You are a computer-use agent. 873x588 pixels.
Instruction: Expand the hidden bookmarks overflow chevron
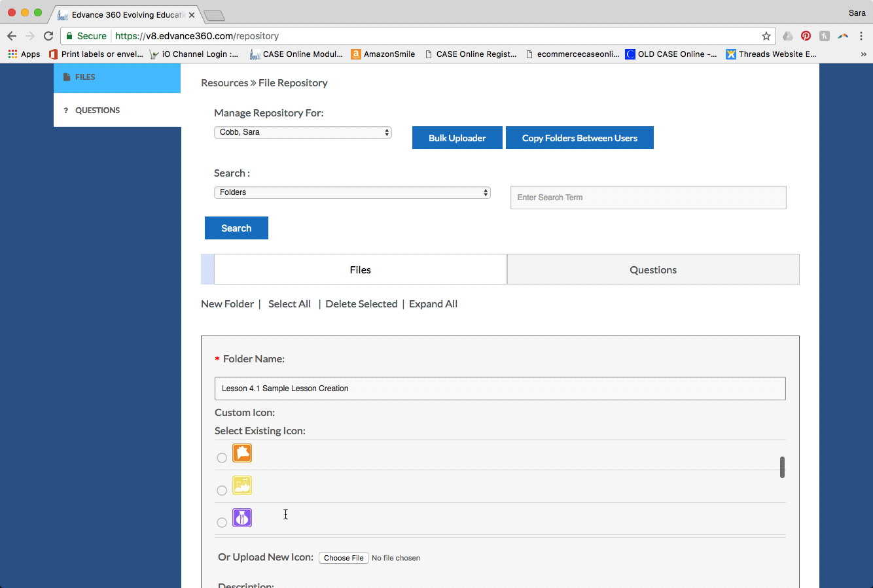863,54
